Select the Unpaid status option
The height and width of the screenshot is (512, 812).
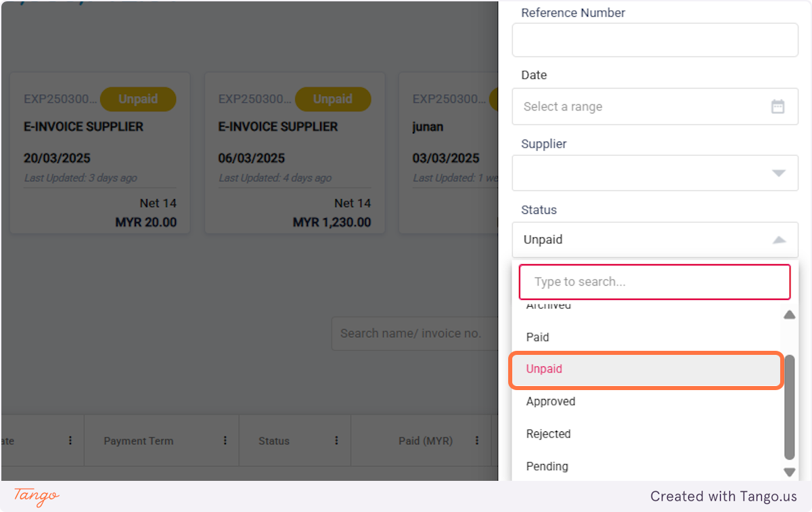click(646, 370)
